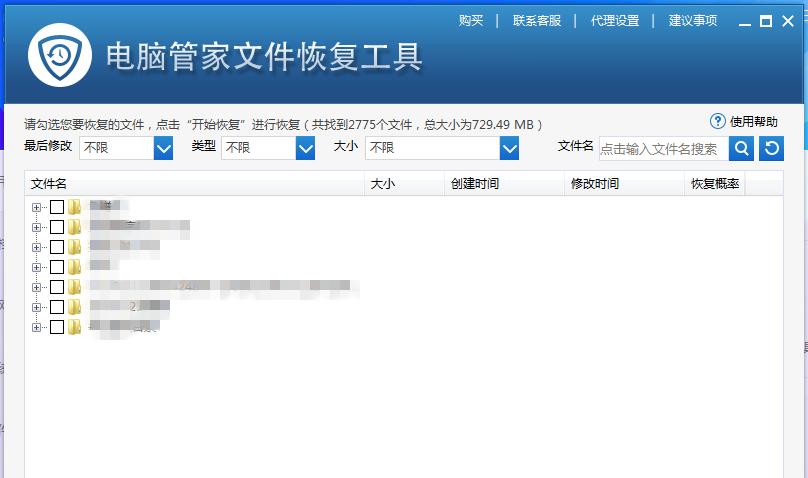Open 代理设置 in title bar
Viewport: 808px width, 478px height.
(615, 21)
